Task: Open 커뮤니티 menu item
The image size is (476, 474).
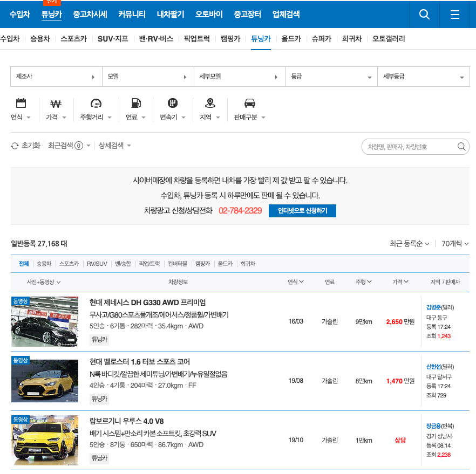Action: [132, 14]
